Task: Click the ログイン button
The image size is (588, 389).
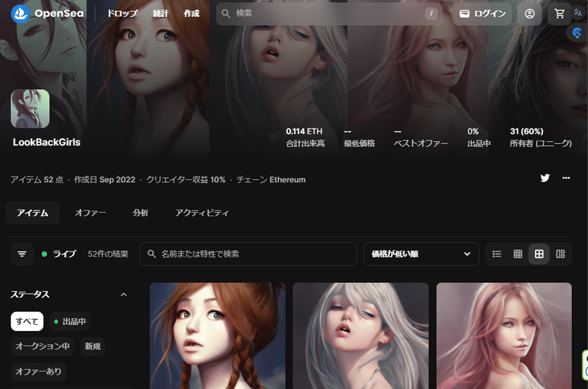Action: point(482,14)
